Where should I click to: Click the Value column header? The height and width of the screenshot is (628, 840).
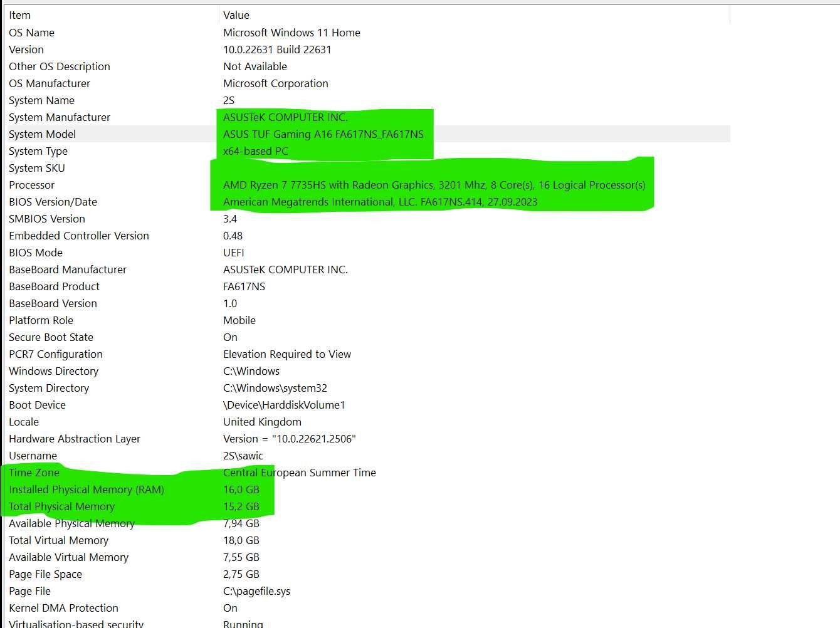pos(475,15)
